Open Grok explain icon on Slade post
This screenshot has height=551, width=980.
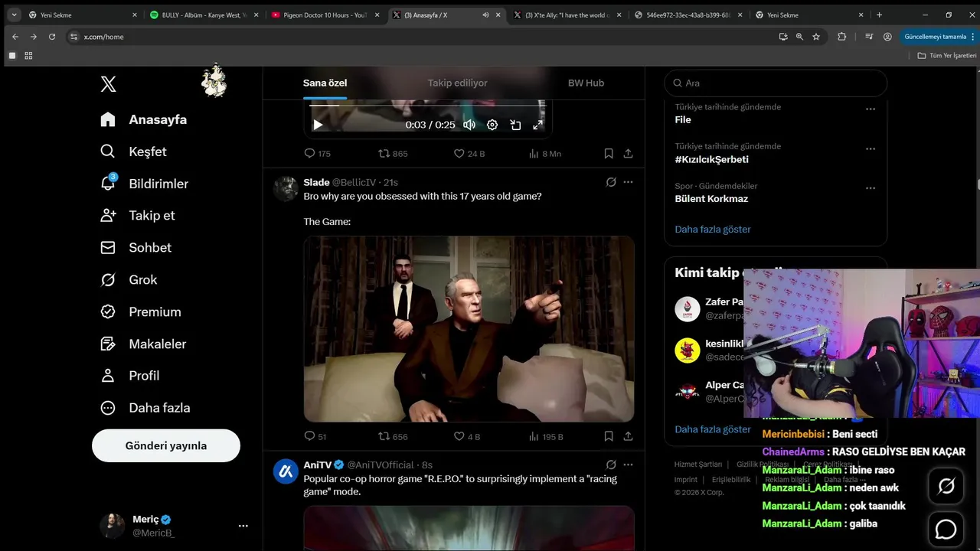click(x=611, y=182)
